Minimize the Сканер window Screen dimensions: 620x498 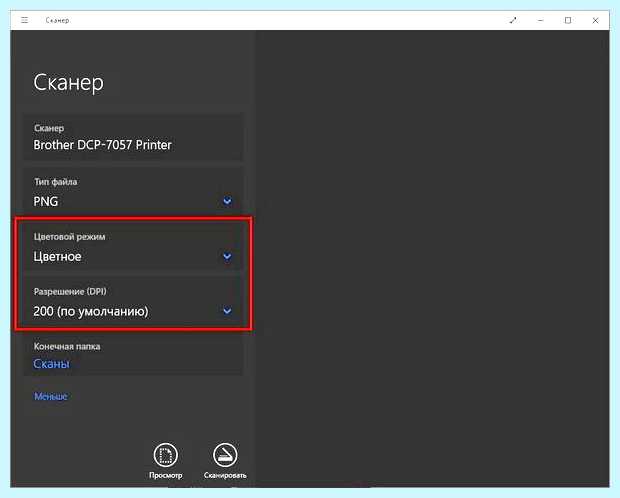541,20
